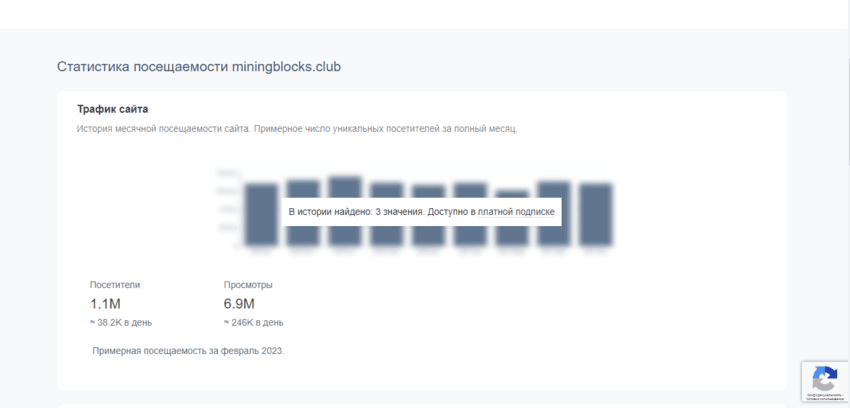Click the monthly traffic history description text

click(x=296, y=129)
